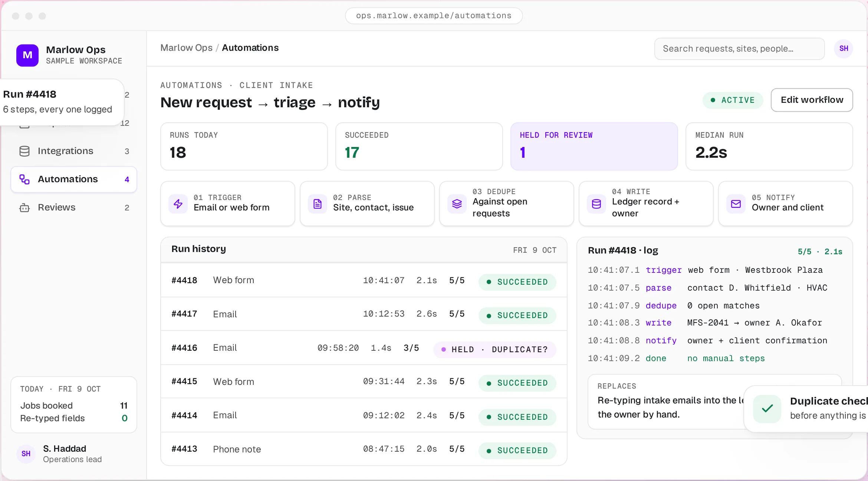Image resolution: width=868 pixels, height=481 pixels.
Task: Open the Succeeded stat card
Action: coord(419,146)
